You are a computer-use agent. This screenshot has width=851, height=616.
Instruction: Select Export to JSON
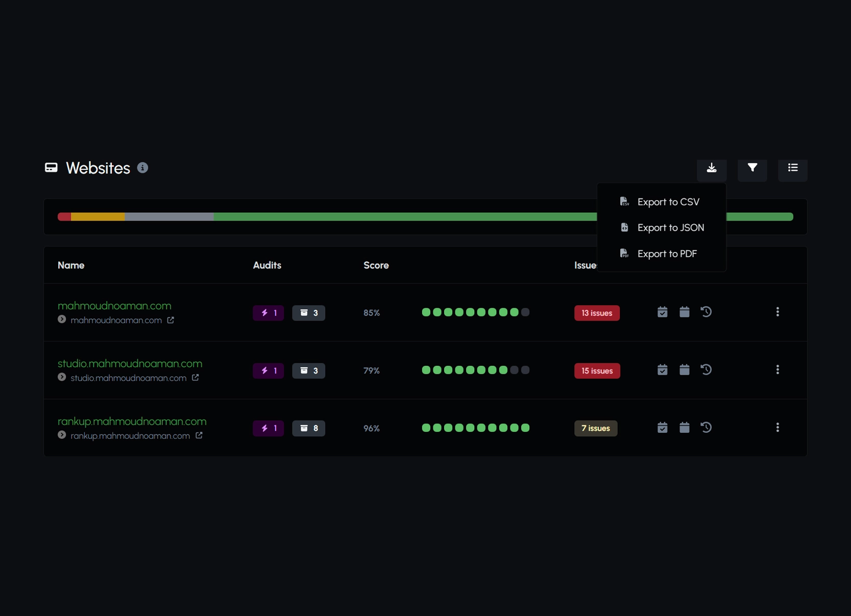[x=661, y=228]
